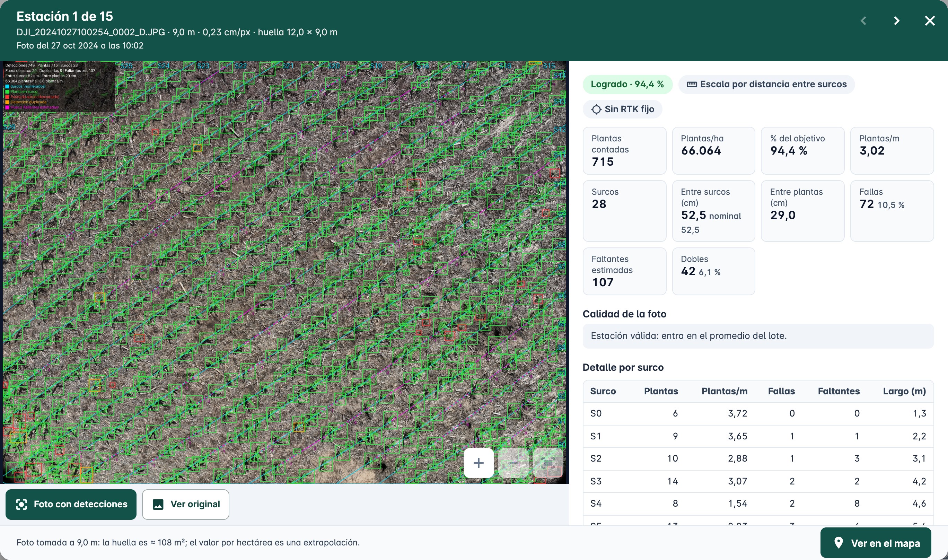Go to the next station
Image resolution: width=948 pixels, height=560 pixels.
tap(897, 21)
